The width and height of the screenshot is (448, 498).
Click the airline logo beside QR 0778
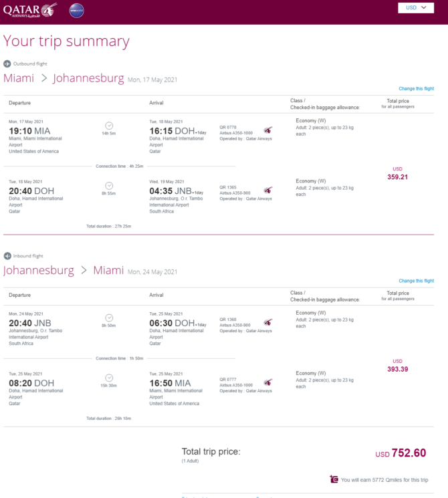coord(268,130)
